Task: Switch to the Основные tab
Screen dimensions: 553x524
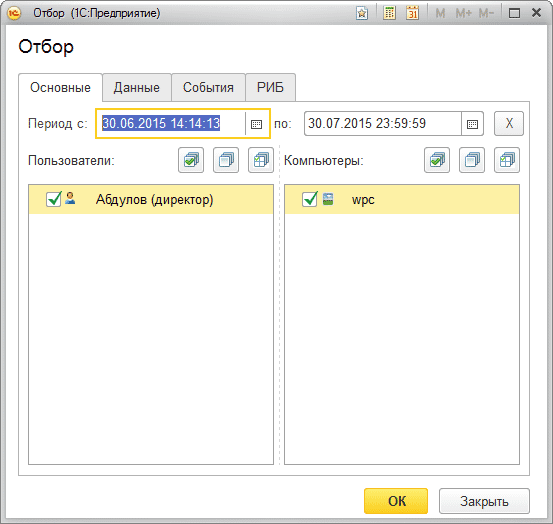Action: pos(60,87)
